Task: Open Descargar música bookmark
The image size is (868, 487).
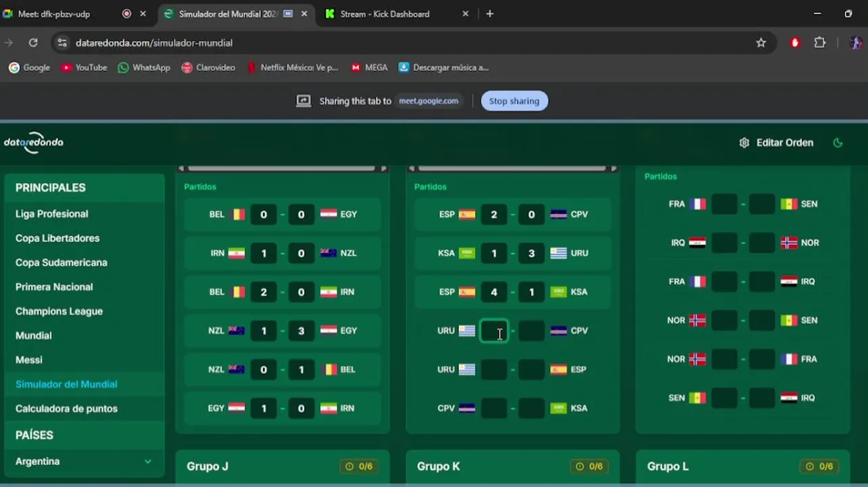Action: [443, 68]
